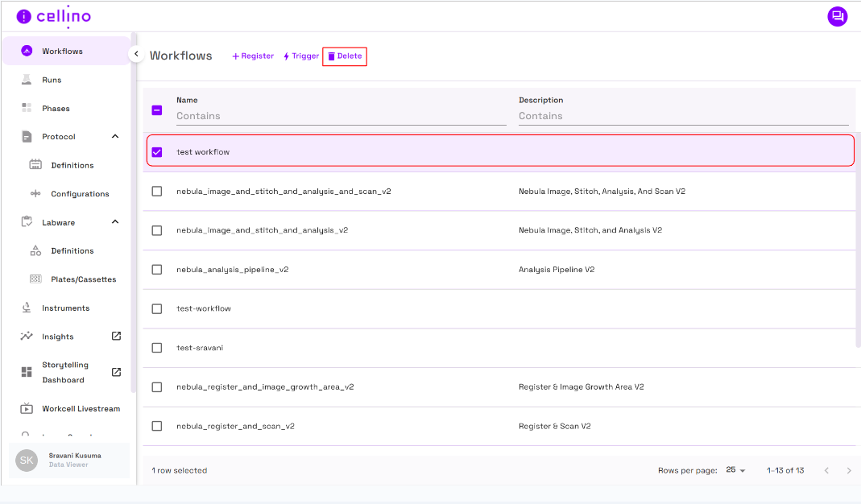The width and height of the screenshot is (861, 504).
Task: Click the Trigger button
Action: pyautogui.click(x=301, y=56)
